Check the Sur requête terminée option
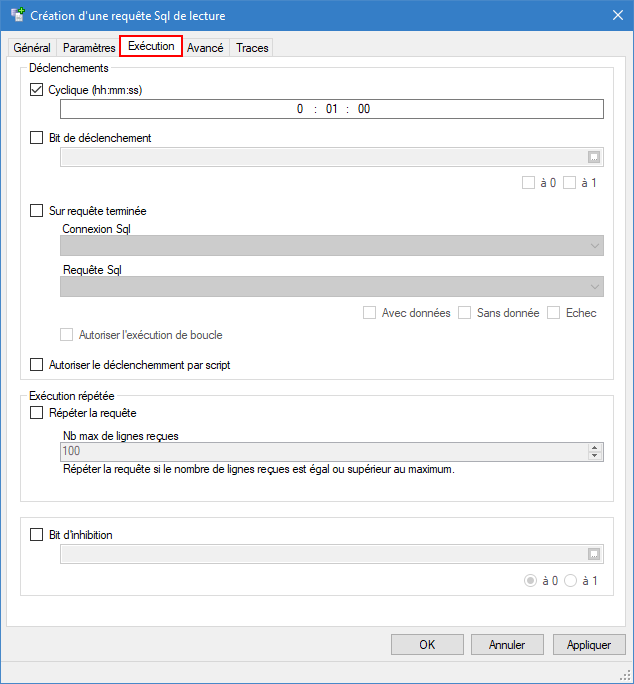 (38, 211)
